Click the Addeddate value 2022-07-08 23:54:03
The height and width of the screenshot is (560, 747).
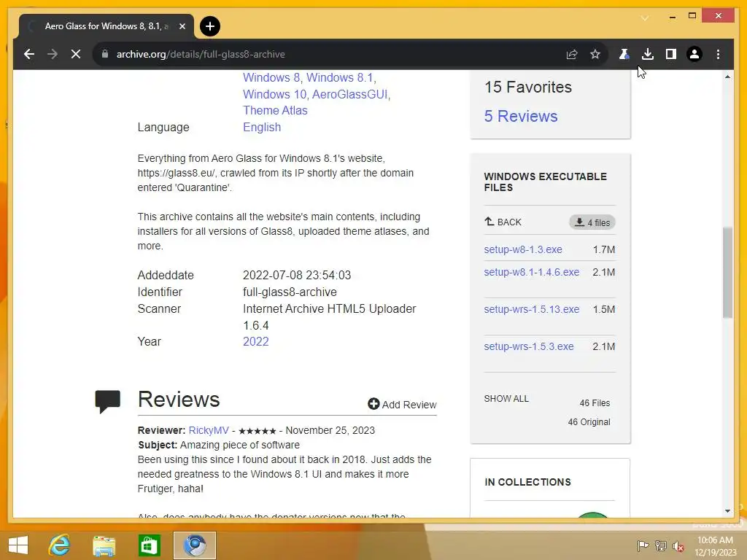tap(297, 275)
